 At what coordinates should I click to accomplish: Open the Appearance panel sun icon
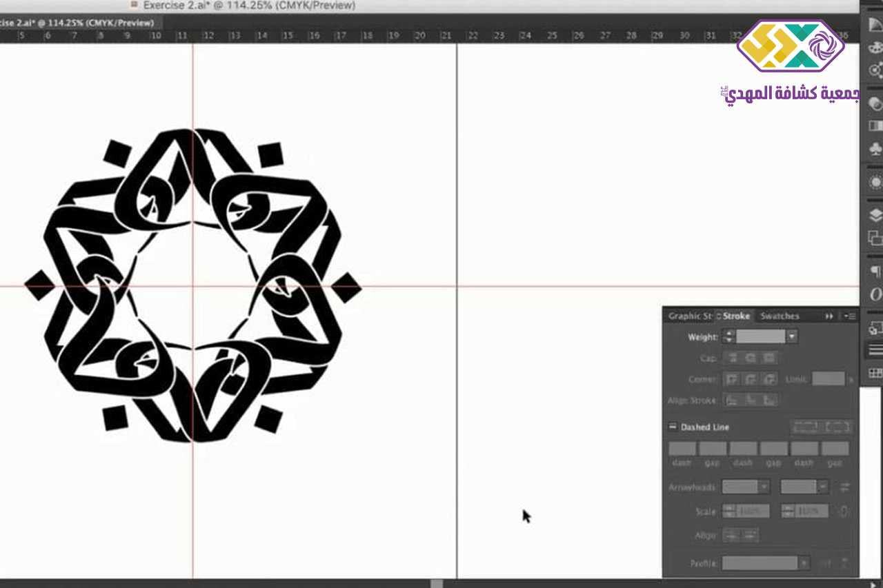[875, 183]
